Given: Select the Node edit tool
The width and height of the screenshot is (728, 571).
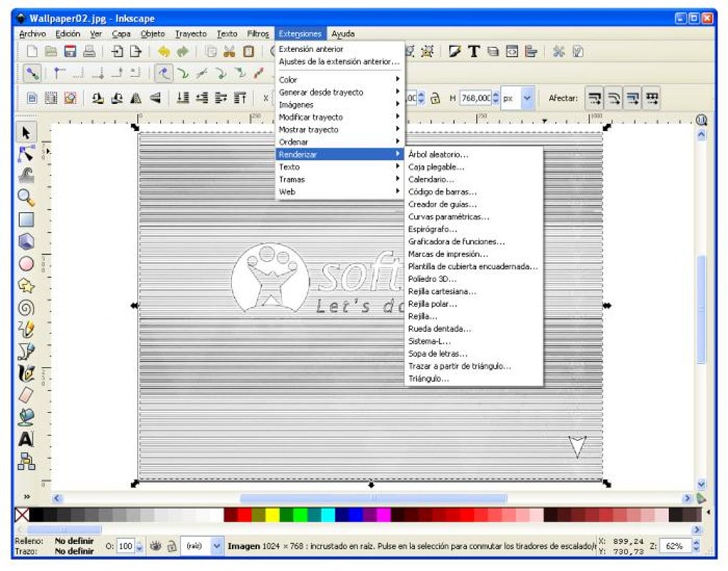Looking at the screenshot, I should pyautogui.click(x=26, y=153).
